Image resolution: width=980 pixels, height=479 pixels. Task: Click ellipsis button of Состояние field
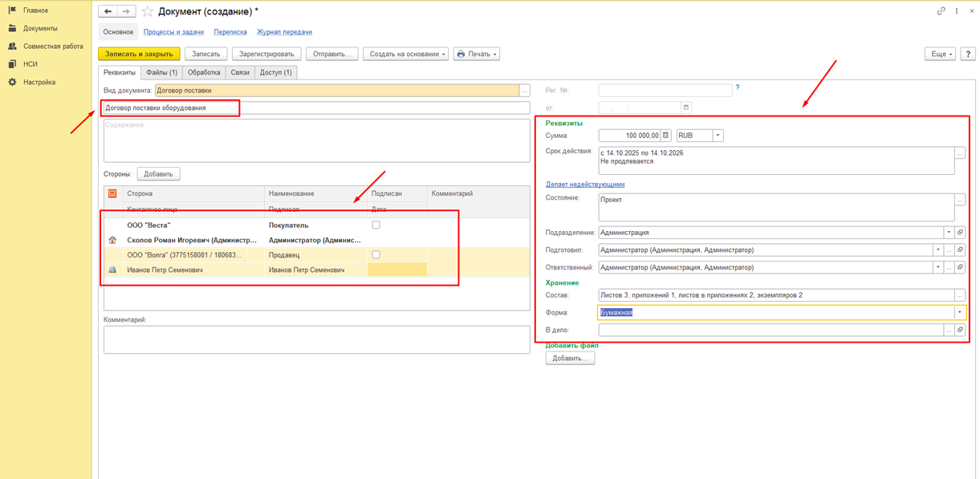pyautogui.click(x=960, y=199)
